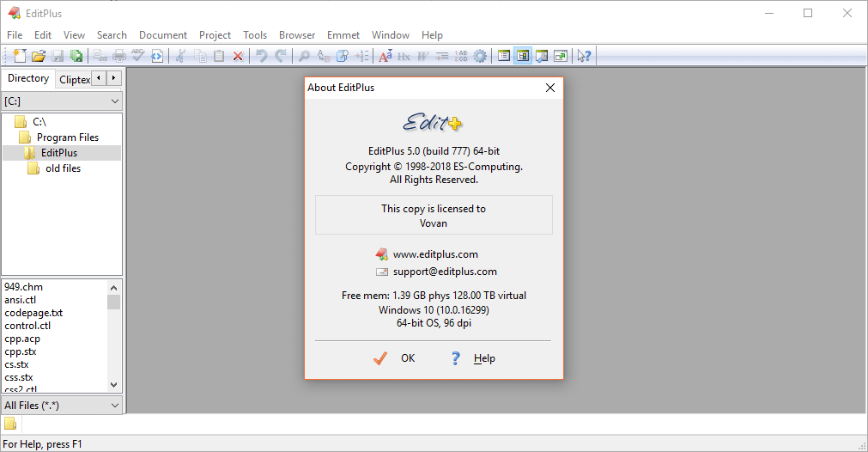
Task: Toggle the Output window toolbar icon
Action: click(542, 55)
